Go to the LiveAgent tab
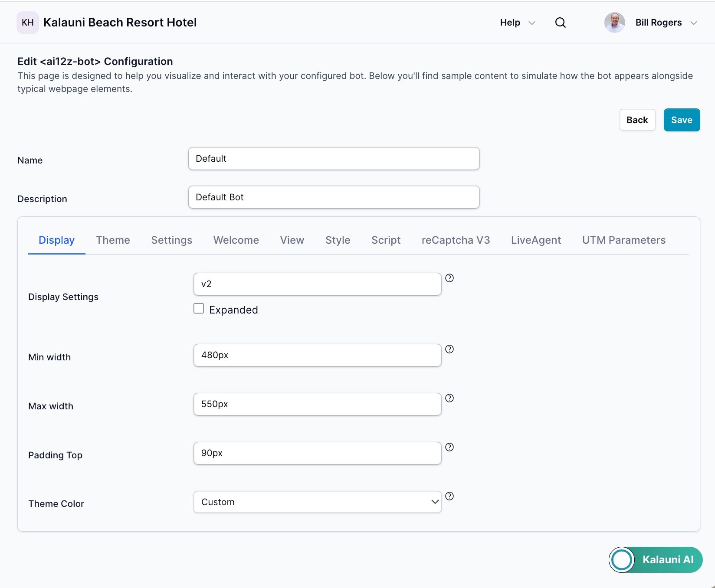This screenshot has height=588, width=715. pyautogui.click(x=536, y=240)
